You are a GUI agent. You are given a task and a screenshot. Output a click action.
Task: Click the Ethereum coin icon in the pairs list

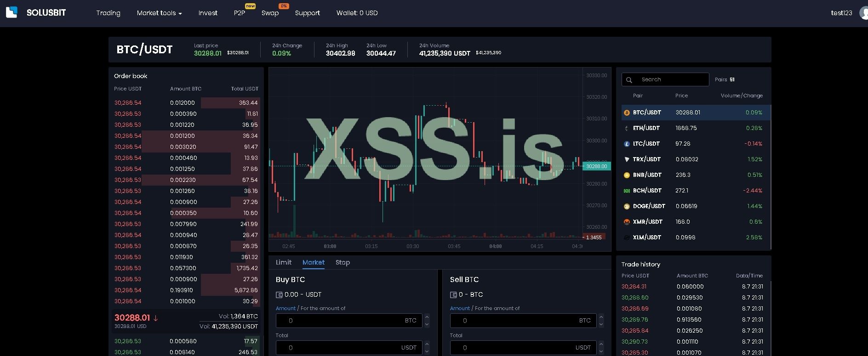tap(627, 128)
